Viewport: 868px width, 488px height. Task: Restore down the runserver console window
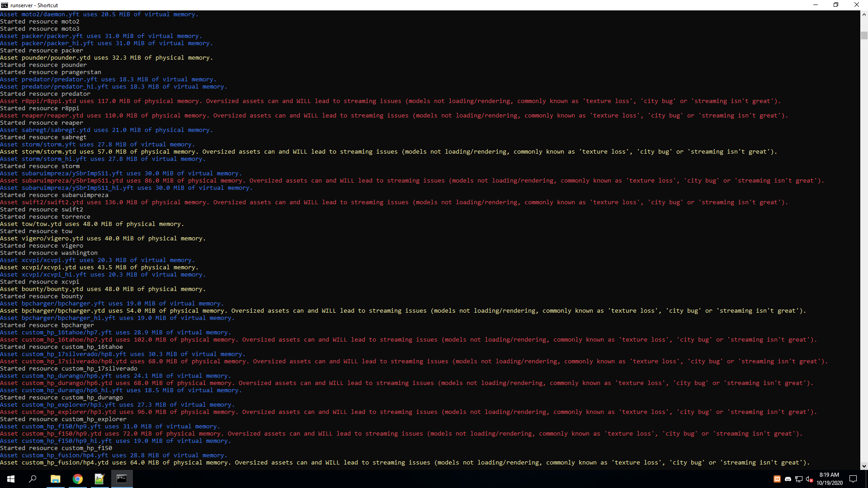pos(836,5)
